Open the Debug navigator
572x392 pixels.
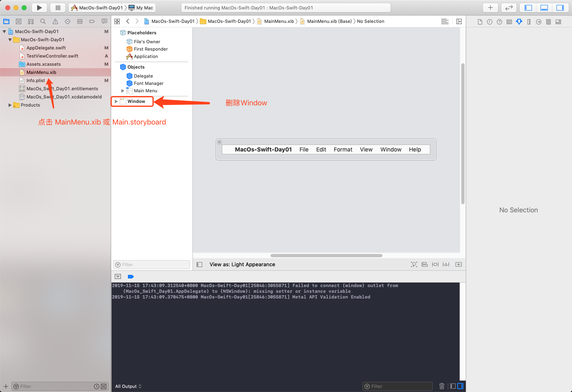click(80, 22)
